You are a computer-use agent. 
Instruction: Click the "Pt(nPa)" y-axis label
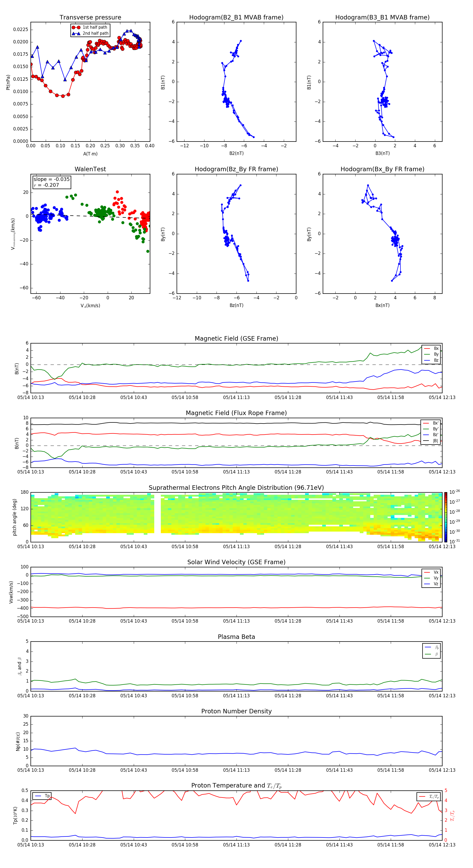click(x=8, y=82)
